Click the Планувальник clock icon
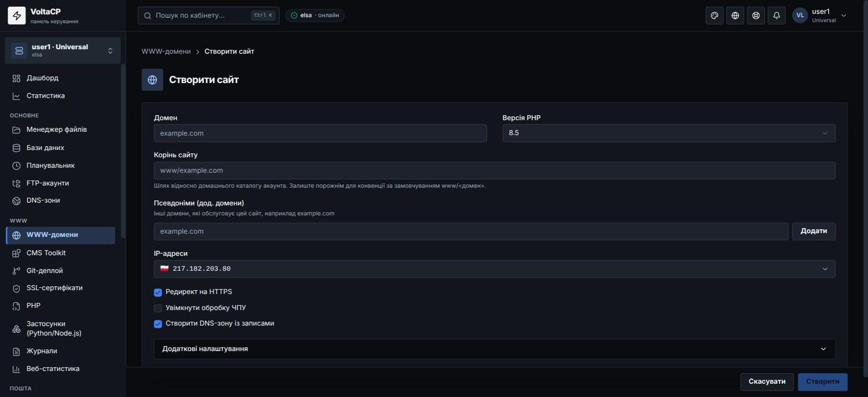Screen dimensions: 868x397 [17, 166]
